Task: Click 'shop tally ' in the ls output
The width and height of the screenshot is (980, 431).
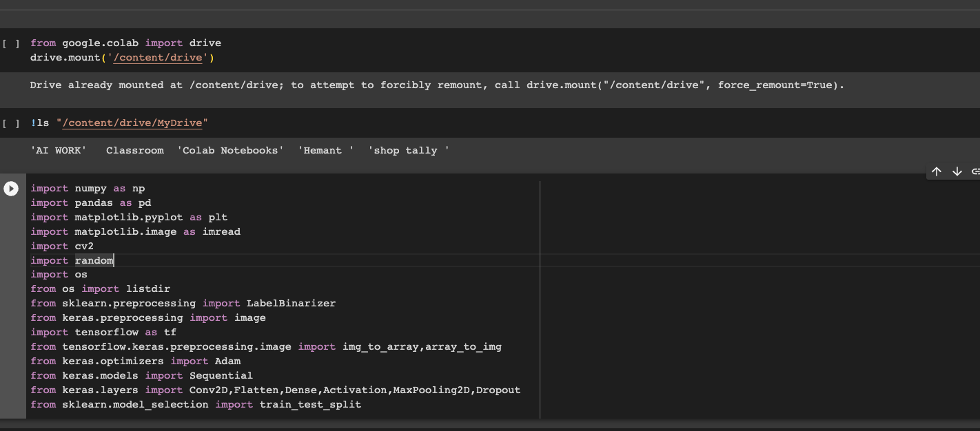Action: pyautogui.click(x=409, y=151)
